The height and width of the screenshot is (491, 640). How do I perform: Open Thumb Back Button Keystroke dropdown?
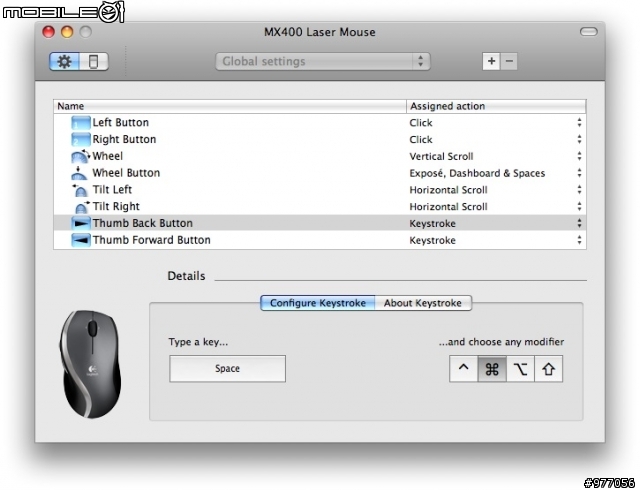[579, 223]
